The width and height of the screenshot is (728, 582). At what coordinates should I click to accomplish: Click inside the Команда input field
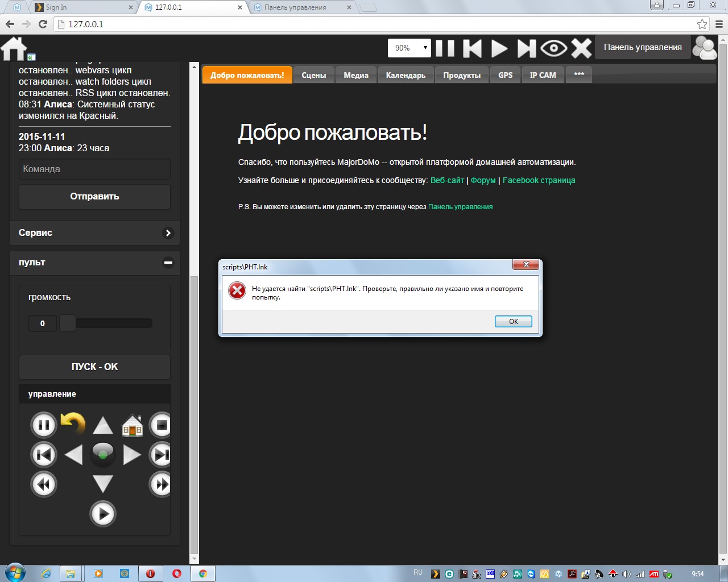point(94,169)
